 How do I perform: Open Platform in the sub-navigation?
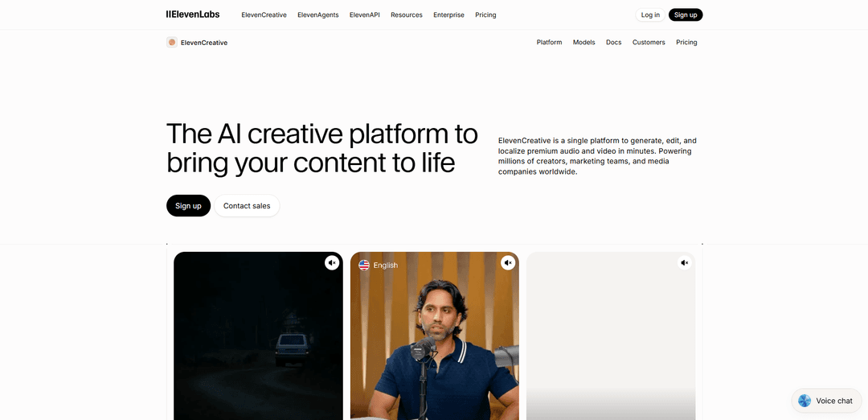point(549,42)
